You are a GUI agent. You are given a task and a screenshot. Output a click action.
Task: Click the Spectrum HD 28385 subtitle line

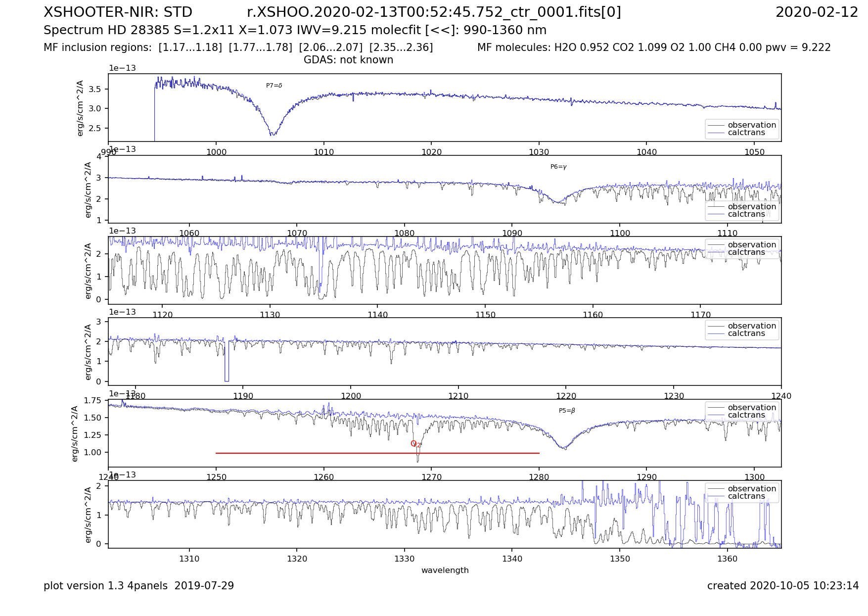tap(295, 30)
